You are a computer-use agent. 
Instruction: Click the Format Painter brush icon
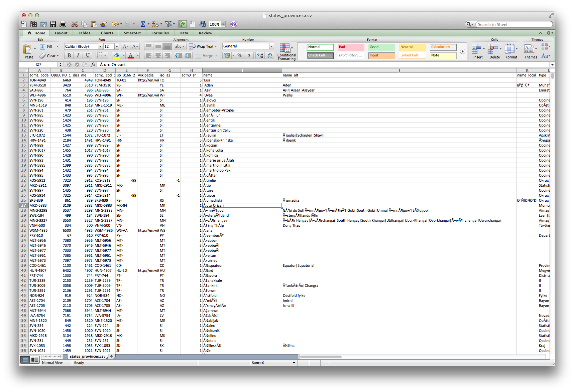pos(104,24)
